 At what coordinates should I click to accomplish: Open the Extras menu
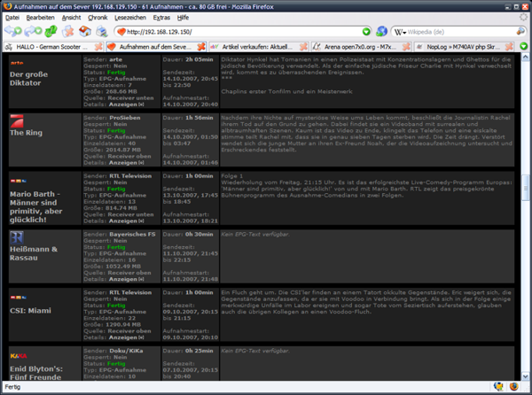click(x=161, y=18)
